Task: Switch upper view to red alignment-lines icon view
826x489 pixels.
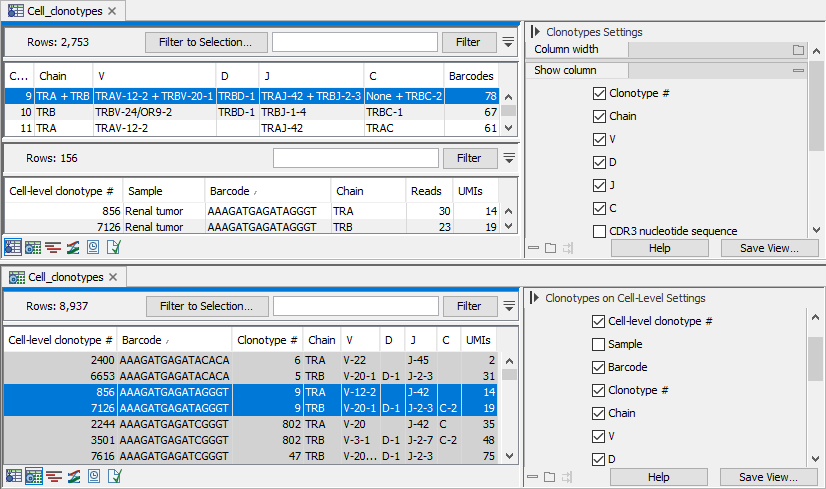Action: (x=53, y=247)
